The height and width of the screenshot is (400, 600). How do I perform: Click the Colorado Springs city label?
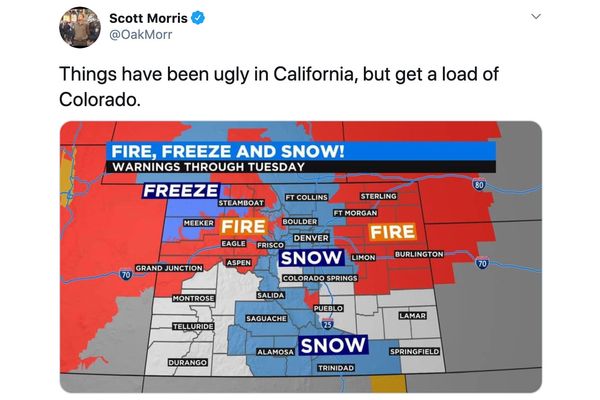(319, 278)
